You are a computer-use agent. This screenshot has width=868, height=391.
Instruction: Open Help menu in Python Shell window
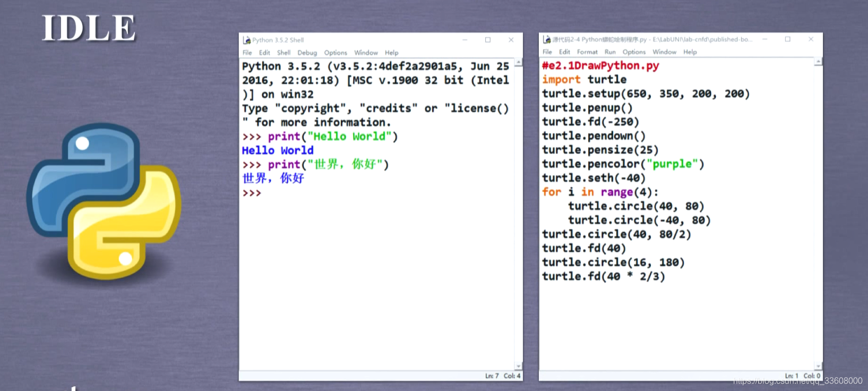coord(391,53)
